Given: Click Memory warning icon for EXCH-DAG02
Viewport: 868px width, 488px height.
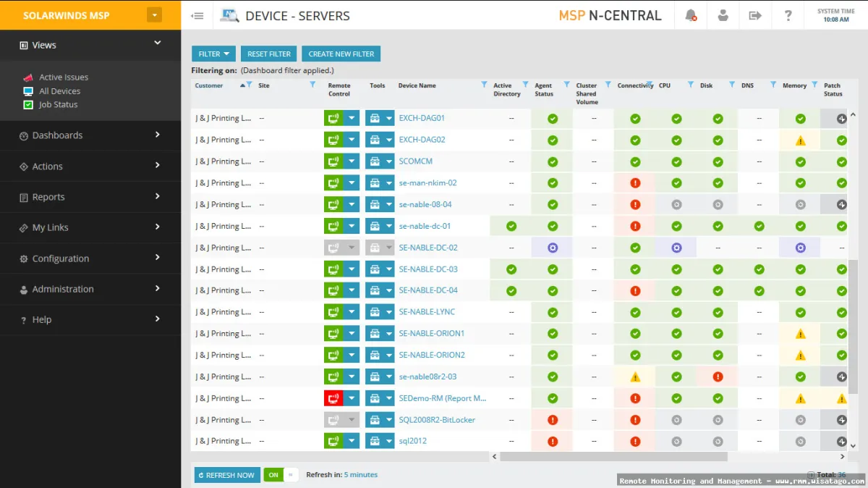Looking at the screenshot, I should (x=800, y=140).
